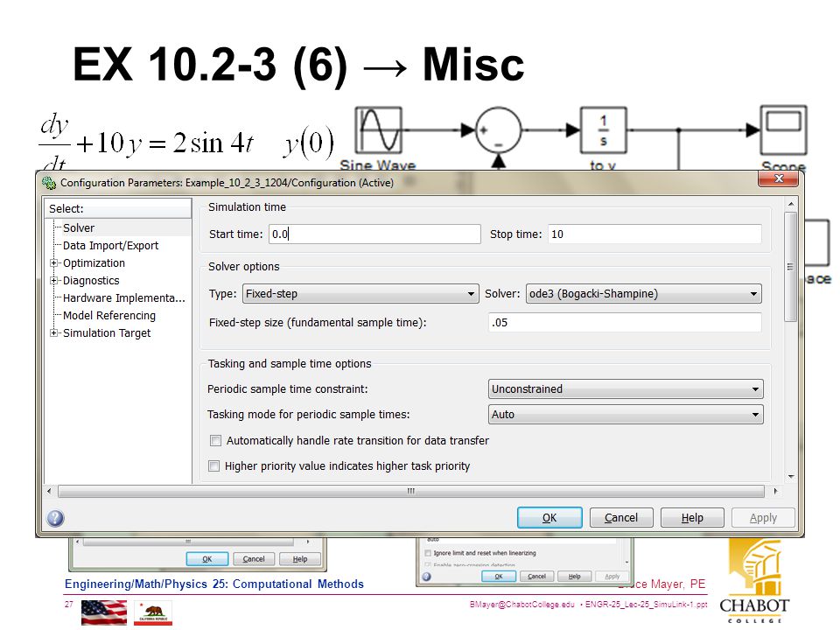Image resolution: width=840 pixels, height=630 pixels.
Task: Click horizontal scrollbar right arrow
Action: (x=775, y=491)
